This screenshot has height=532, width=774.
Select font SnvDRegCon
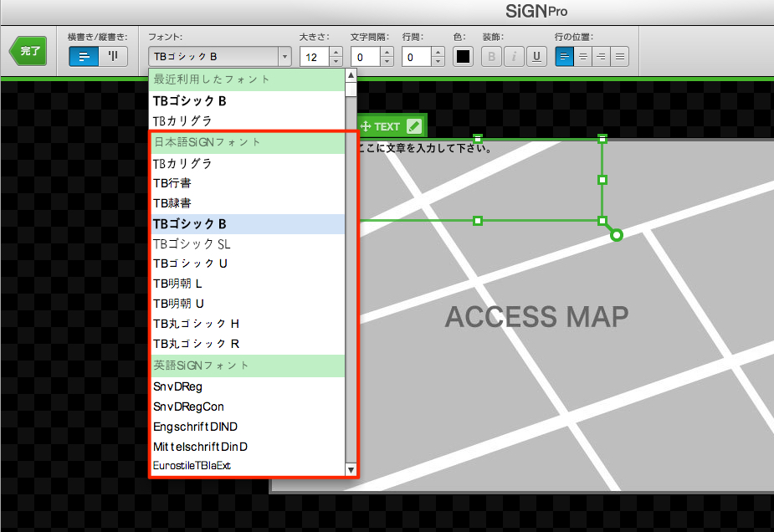click(x=247, y=407)
